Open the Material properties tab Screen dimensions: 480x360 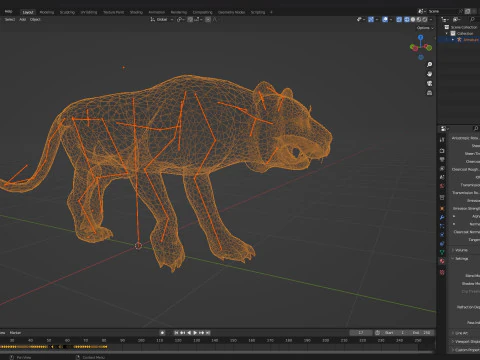click(442, 261)
